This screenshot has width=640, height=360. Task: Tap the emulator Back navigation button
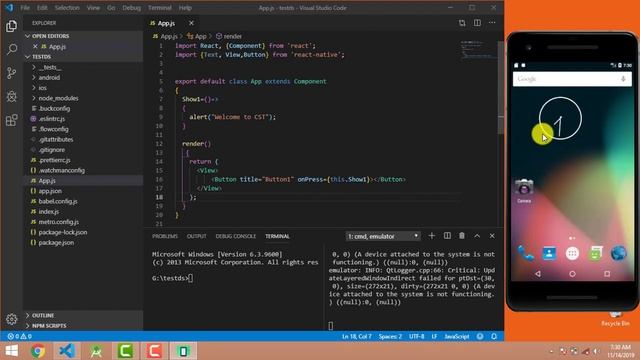click(538, 274)
